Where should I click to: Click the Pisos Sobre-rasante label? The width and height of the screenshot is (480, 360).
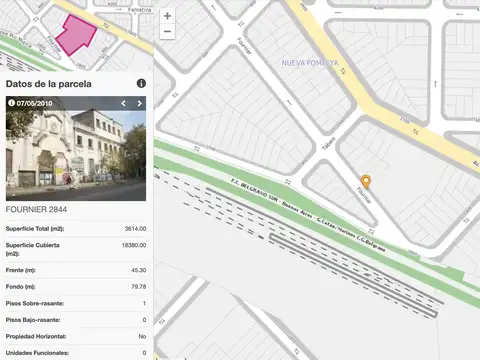pyautogui.click(x=35, y=303)
